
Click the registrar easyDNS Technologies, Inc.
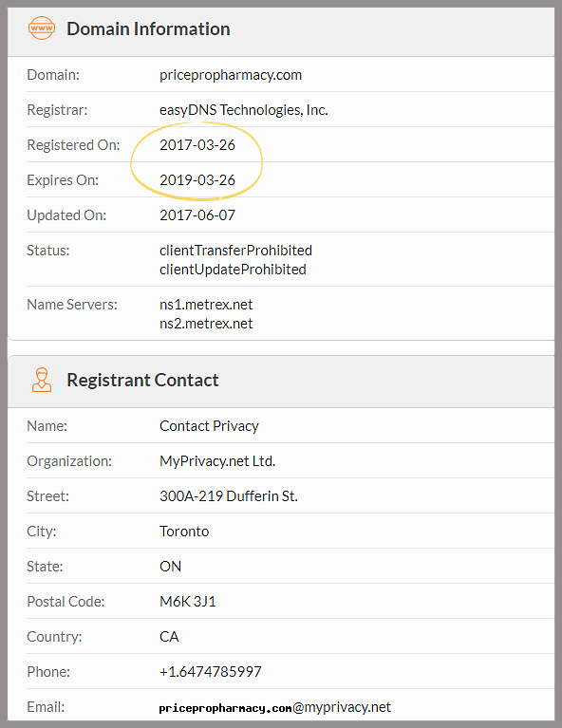(x=244, y=110)
